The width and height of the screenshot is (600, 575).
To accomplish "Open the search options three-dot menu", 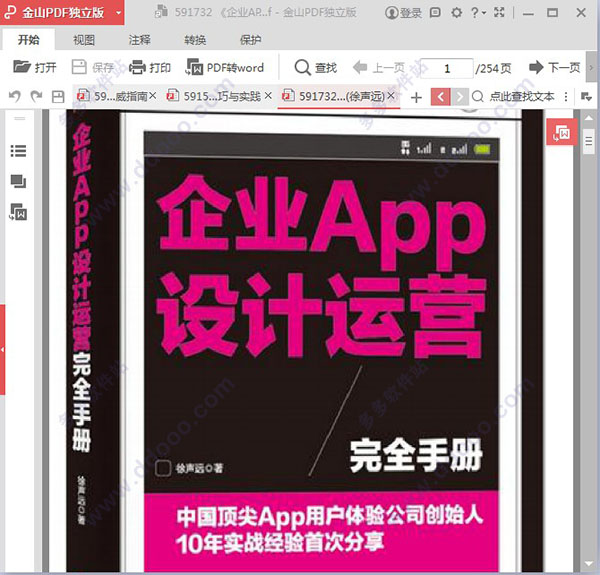I will [566, 96].
